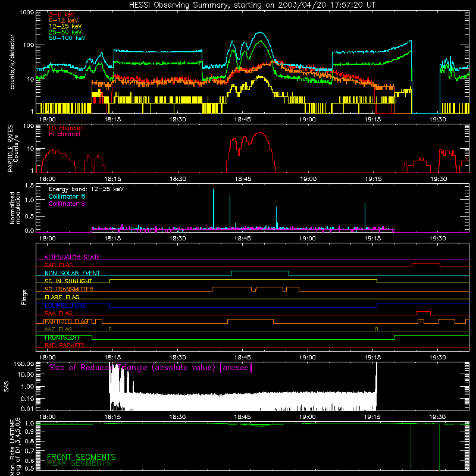
Task: Click the raised SAA FLAG segment near 19:27
Action: 424,312
